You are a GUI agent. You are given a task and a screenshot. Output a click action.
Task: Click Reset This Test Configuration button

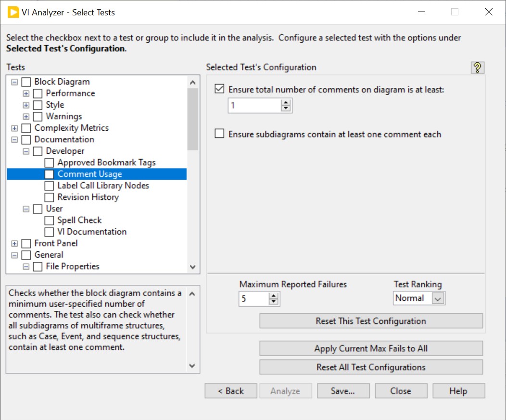371,321
